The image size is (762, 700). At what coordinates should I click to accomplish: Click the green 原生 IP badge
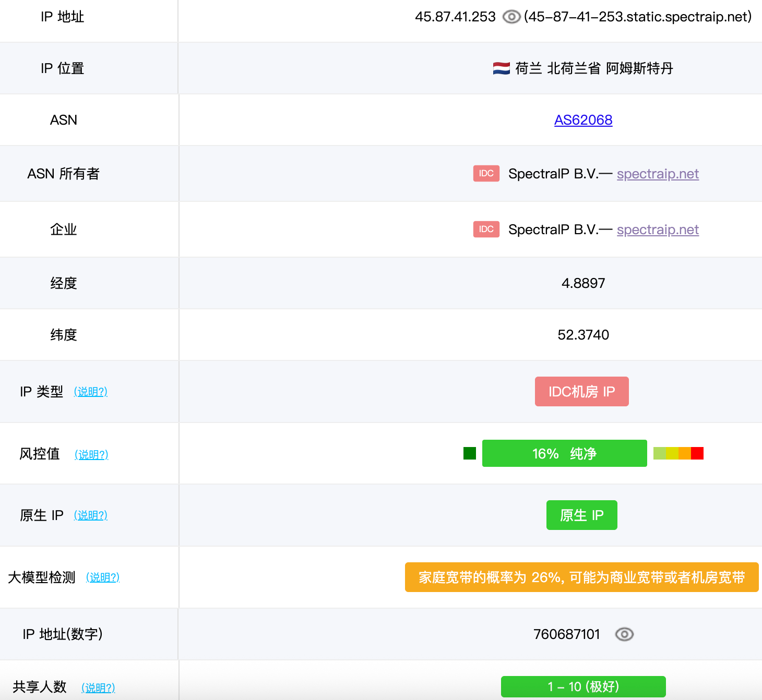point(581,515)
